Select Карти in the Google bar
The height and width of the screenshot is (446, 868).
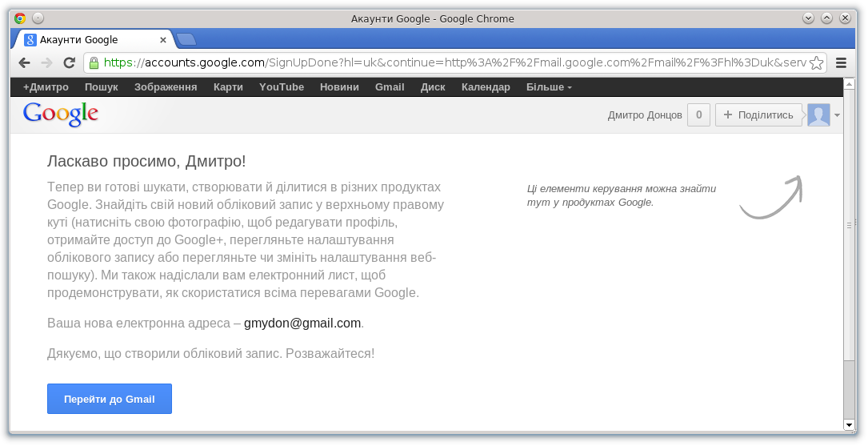click(x=228, y=87)
